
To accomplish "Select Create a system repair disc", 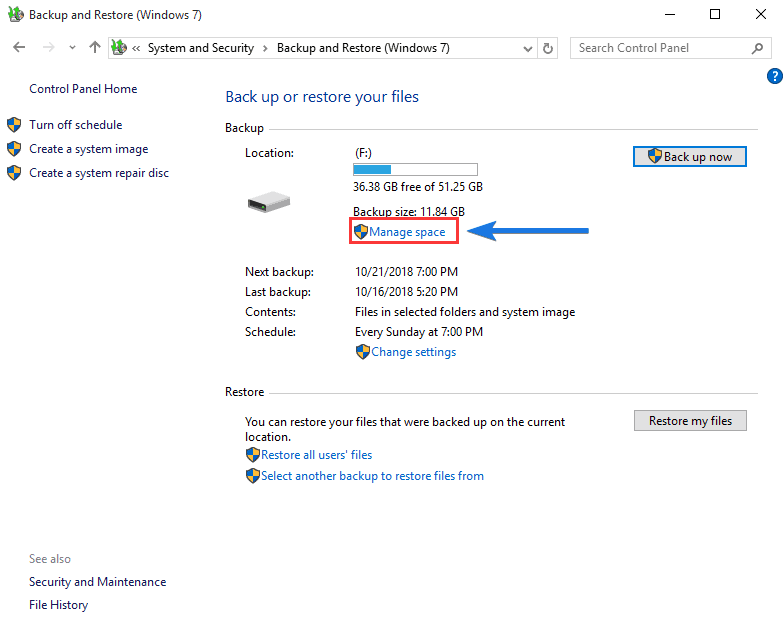I will point(99,173).
